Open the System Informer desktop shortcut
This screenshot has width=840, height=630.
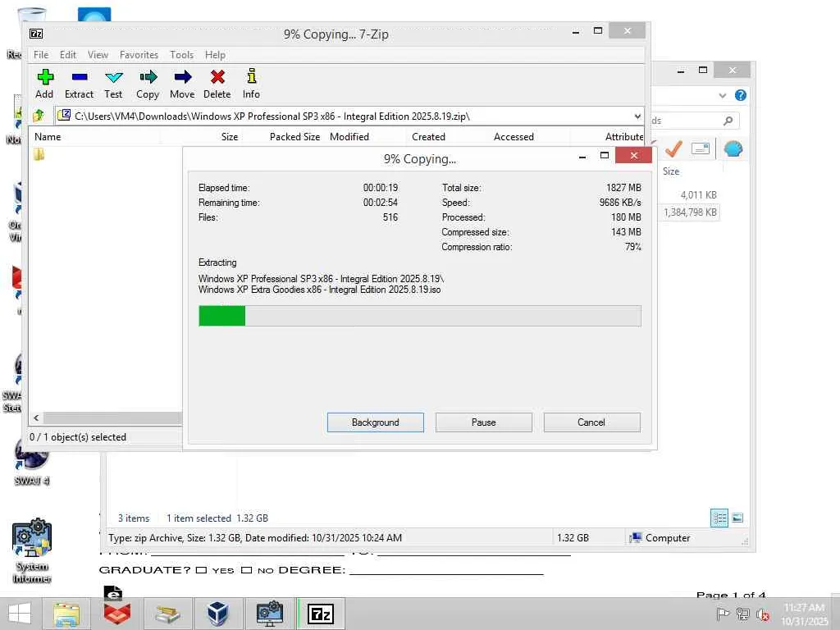click(32, 551)
